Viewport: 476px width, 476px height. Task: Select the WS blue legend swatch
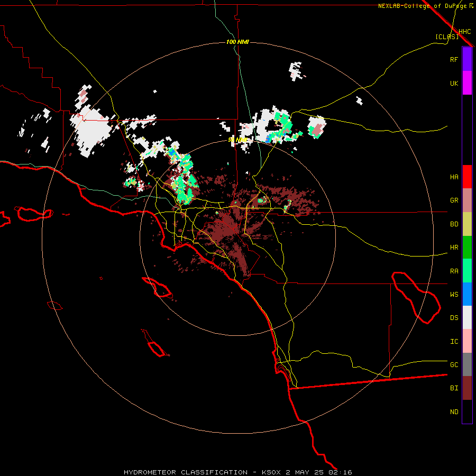pyautogui.click(x=467, y=294)
